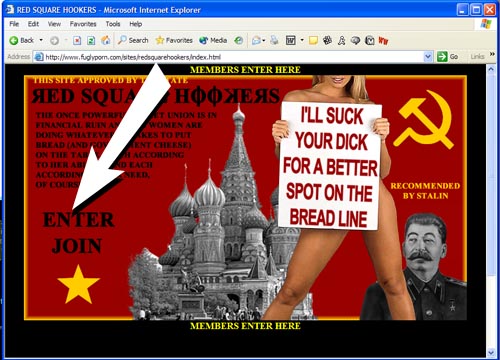
Task: Click the Back navigation button
Action: (x=22, y=41)
